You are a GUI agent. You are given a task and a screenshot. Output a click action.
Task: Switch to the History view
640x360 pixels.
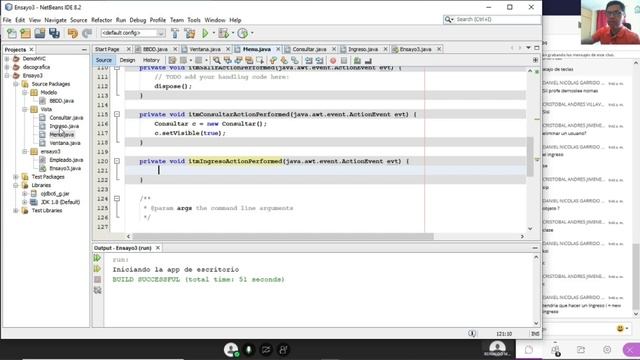tap(151, 60)
